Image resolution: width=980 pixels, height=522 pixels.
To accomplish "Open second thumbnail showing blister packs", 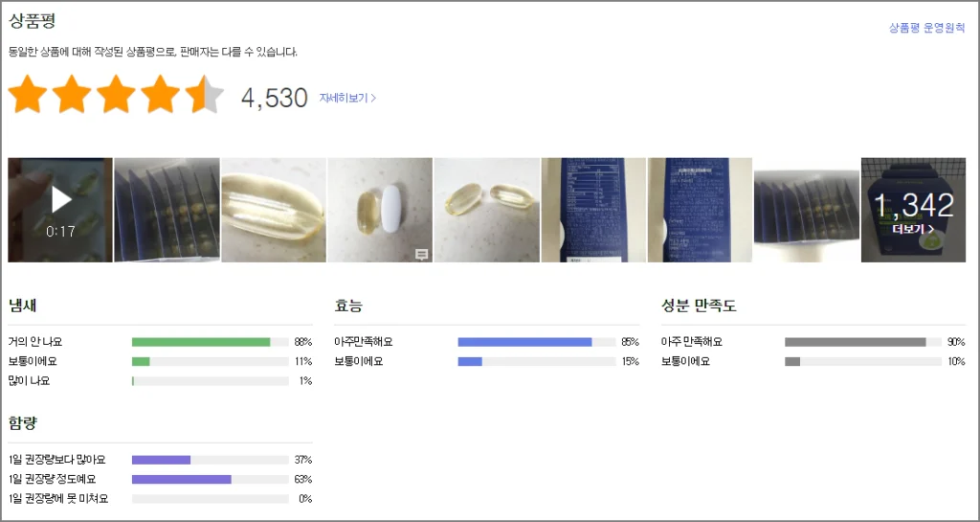I will tap(167, 210).
